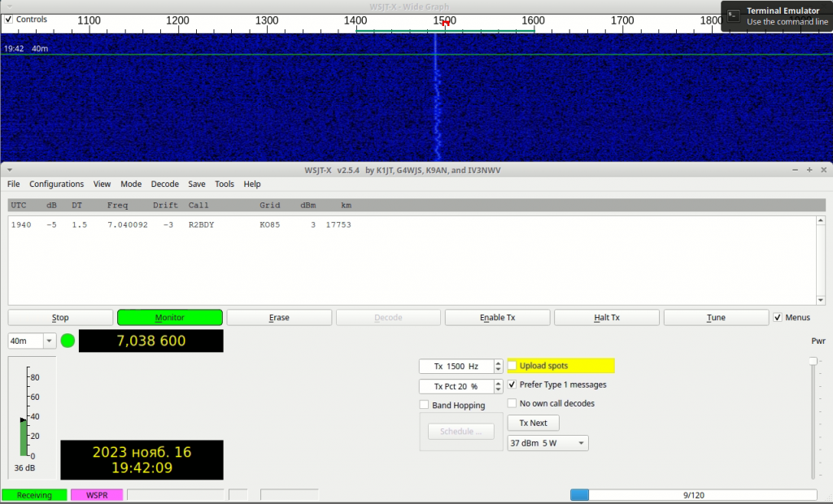Uncheck Prefer Type 1 messages
The width and height of the screenshot is (833, 504).
coord(512,385)
